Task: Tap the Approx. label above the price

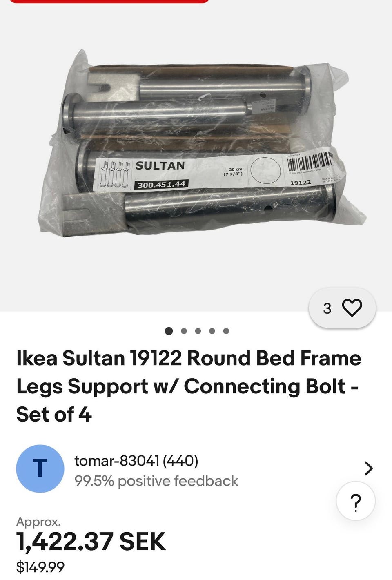Action: (x=38, y=522)
